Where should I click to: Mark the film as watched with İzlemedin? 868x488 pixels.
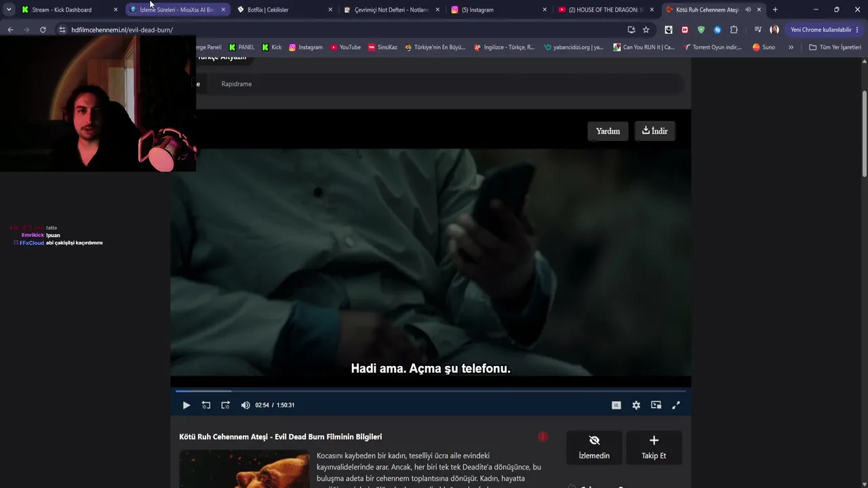tap(594, 447)
